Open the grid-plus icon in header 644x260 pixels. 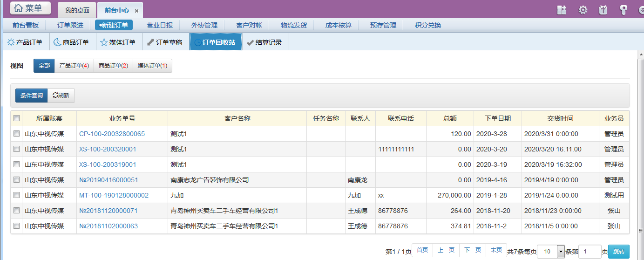pyautogui.click(x=562, y=10)
